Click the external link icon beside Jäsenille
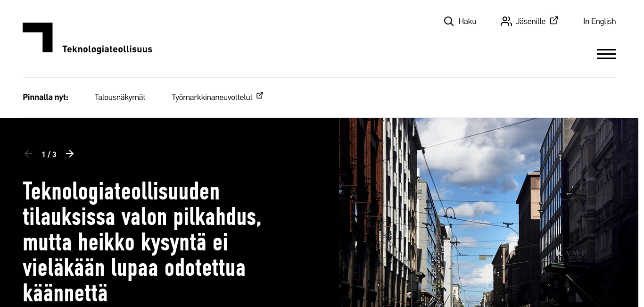The width and height of the screenshot is (644, 307). [x=554, y=20]
